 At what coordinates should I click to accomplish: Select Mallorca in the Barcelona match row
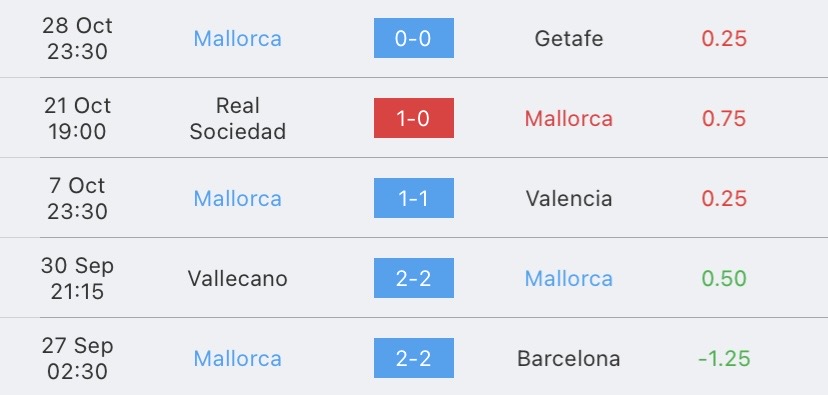coord(238,359)
